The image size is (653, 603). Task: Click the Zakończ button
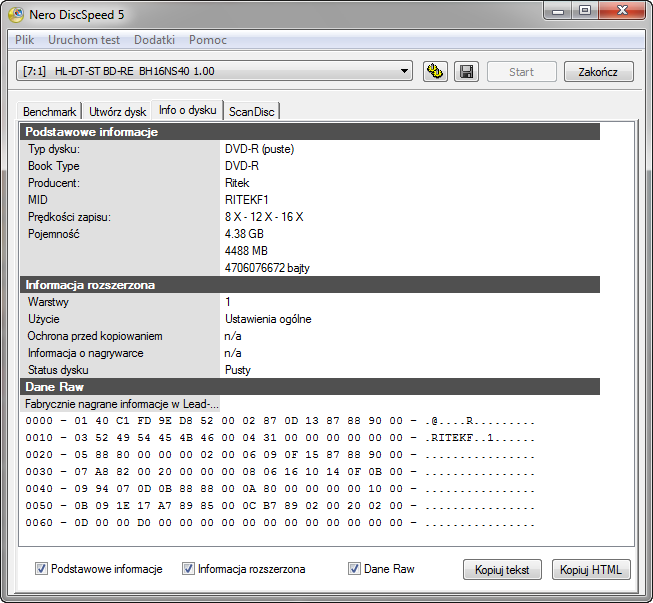pyautogui.click(x=598, y=72)
